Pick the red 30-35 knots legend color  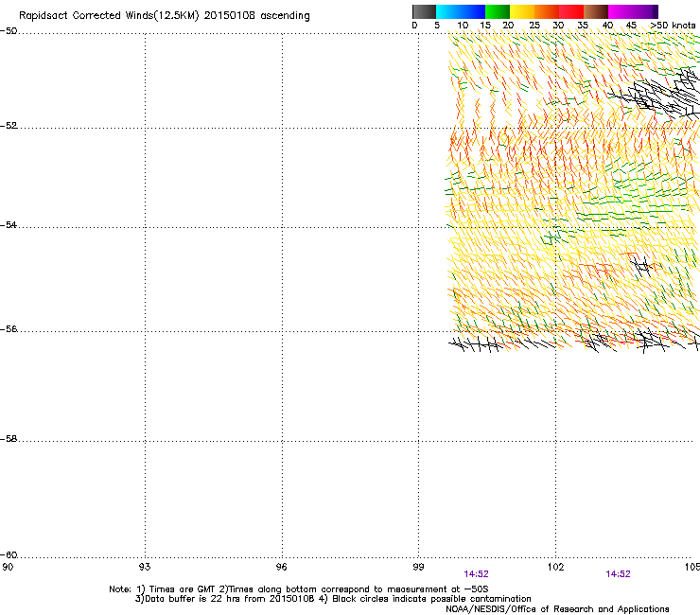pyautogui.click(x=571, y=11)
